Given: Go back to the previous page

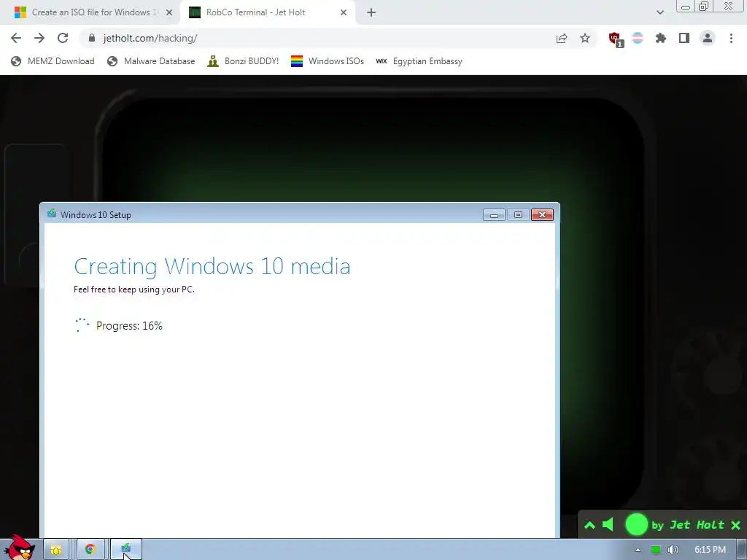Looking at the screenshot, I should point(16,38).
